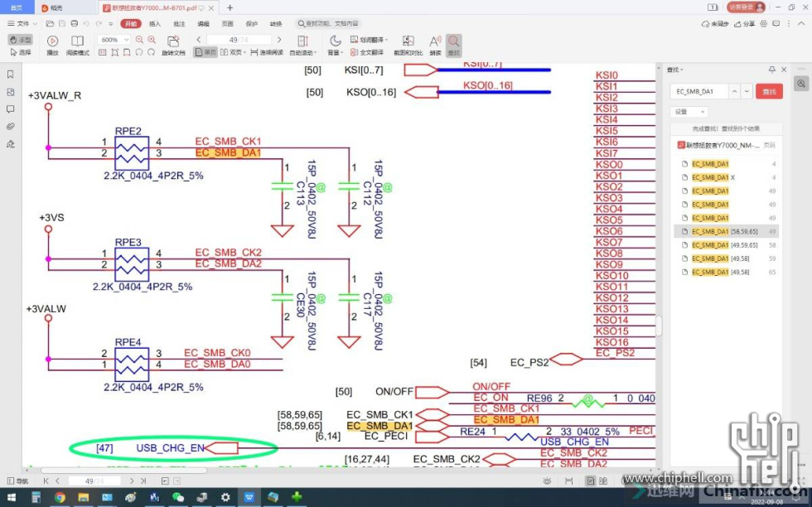Add a new tab with the plus button

230,7
